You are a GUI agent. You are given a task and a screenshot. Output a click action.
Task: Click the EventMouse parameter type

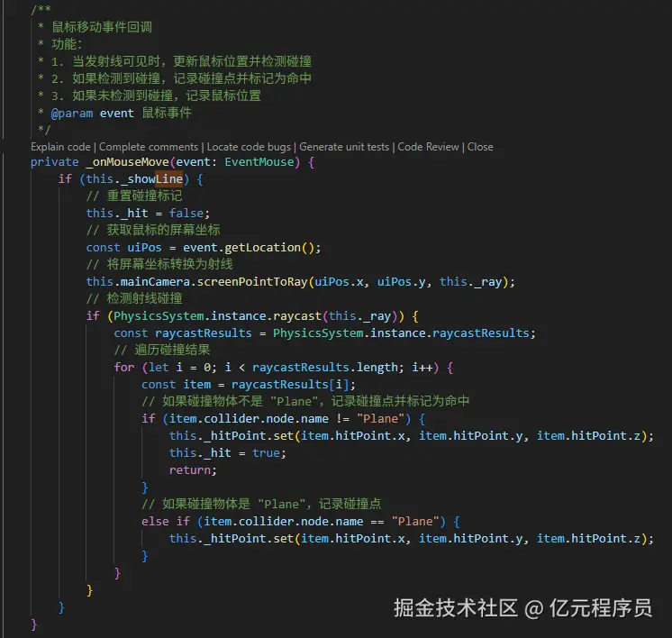coord(259,162)
